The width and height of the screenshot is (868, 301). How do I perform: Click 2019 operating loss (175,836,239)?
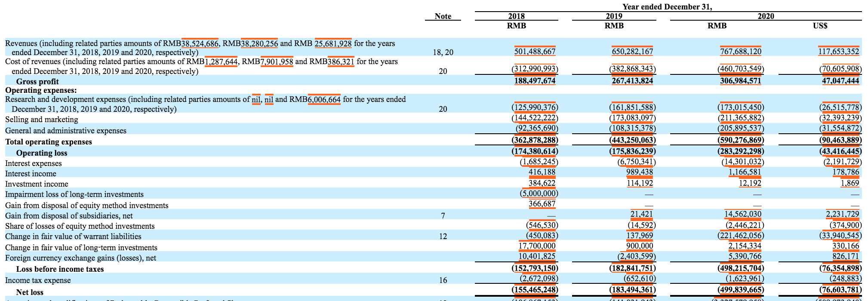[632, 151]
